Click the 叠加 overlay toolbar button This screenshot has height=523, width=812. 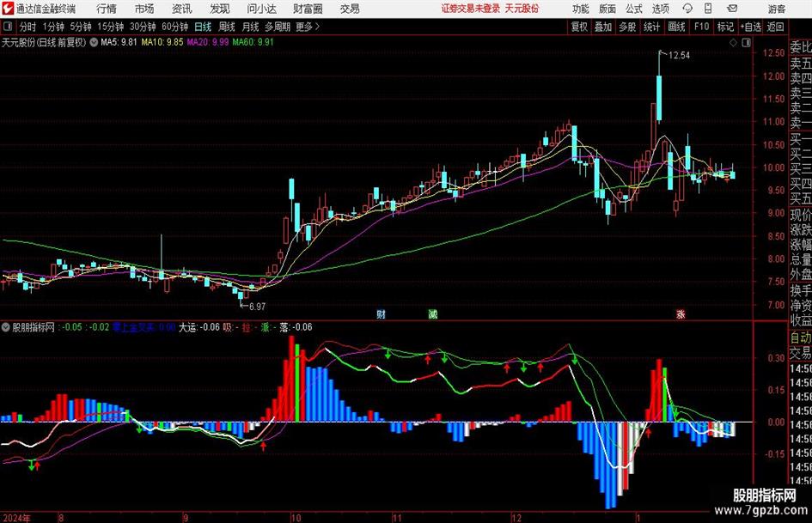pos(603,27)
